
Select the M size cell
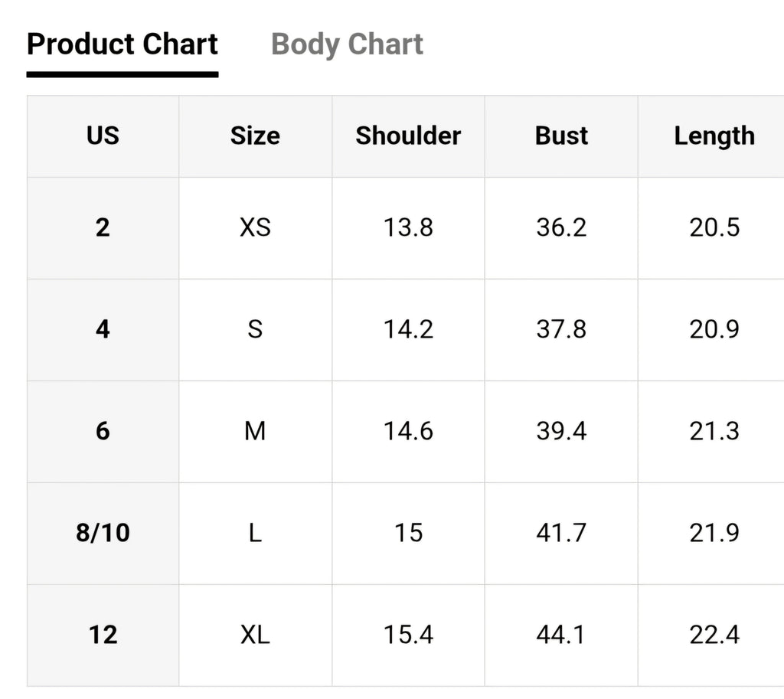click(x=255, y=431)
